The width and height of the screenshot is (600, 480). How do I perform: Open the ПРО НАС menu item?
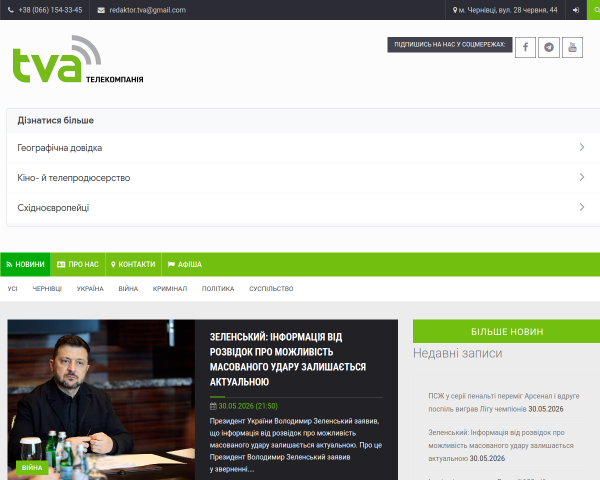click(x=78, y=264)
